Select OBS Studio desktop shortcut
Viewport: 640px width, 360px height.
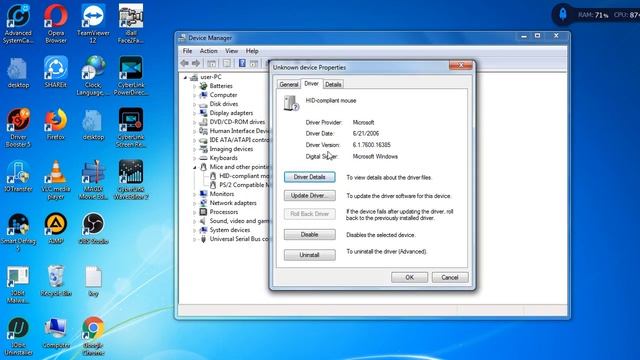(x=93, y=229)
